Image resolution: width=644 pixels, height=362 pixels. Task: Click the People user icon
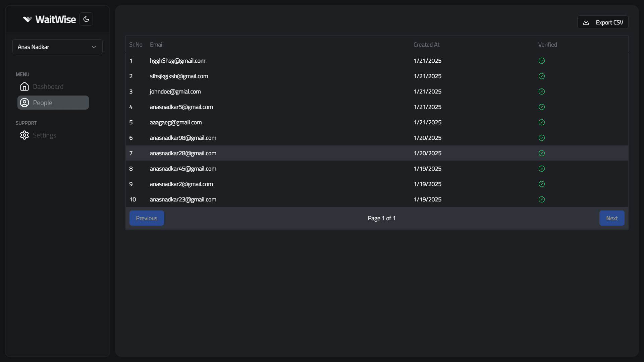(24, 103)
